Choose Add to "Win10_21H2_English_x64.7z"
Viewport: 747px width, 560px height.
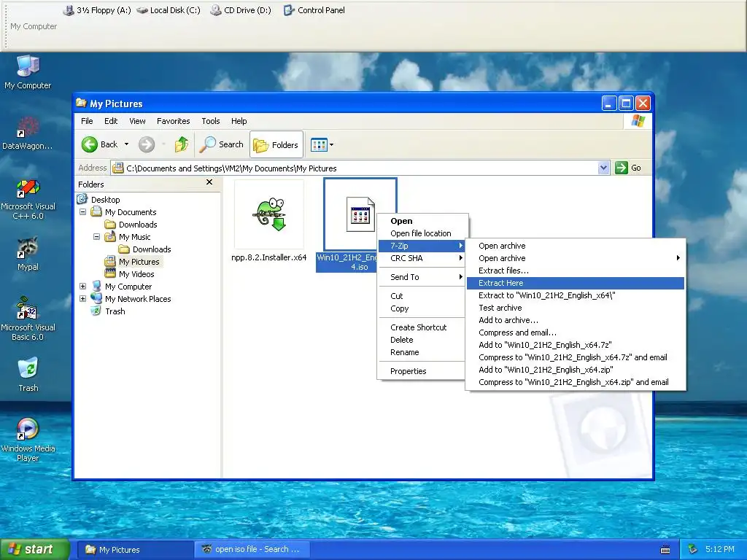coord(576,345)
